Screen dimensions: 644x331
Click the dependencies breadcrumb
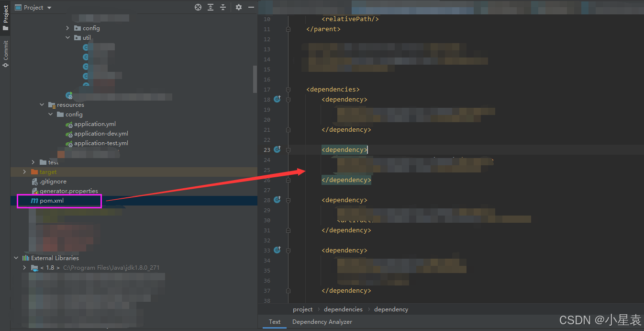click(343, 309)
